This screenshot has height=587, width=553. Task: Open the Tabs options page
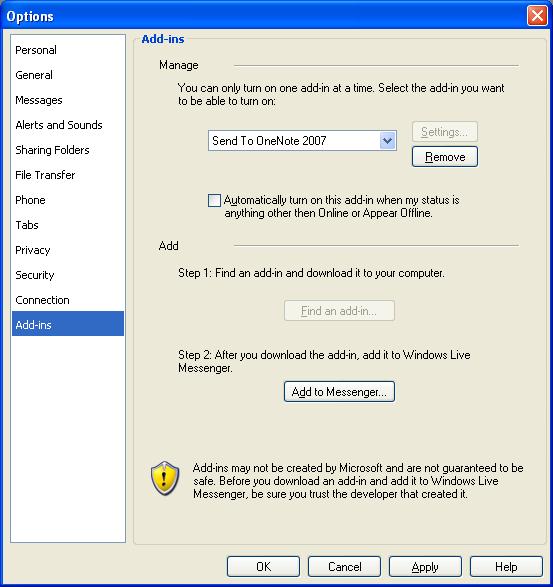[x=68, y=225]
